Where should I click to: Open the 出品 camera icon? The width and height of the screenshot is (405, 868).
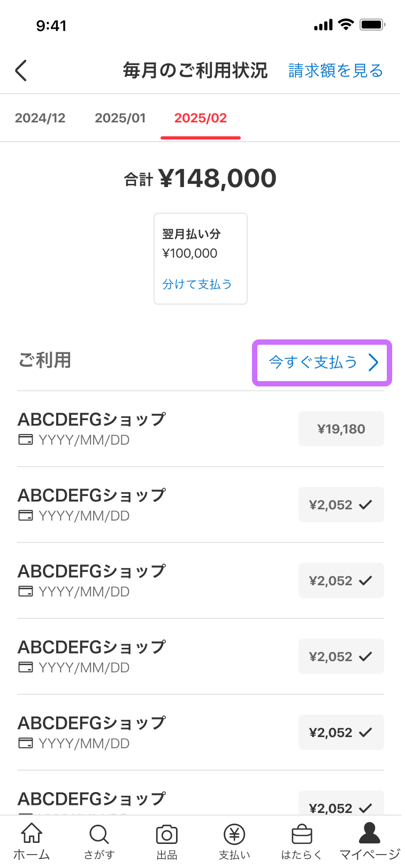pos(167,834)
